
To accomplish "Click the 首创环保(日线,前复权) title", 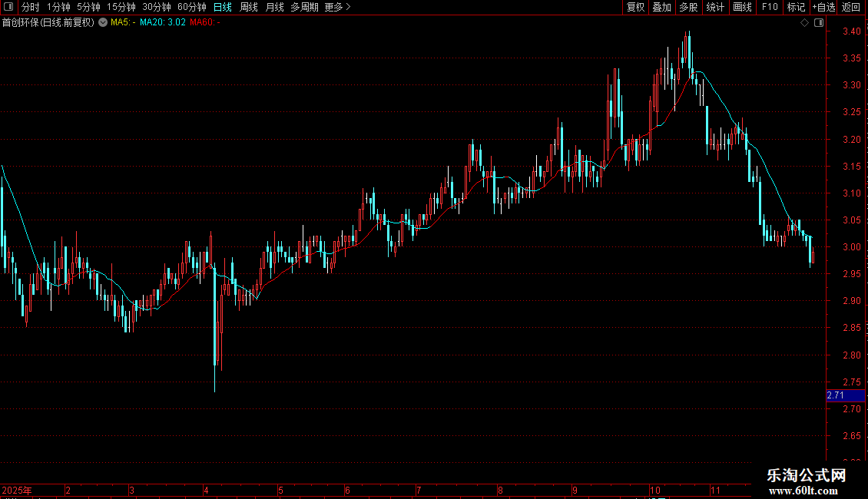I will pyautogui.click(x=48, y=22).
